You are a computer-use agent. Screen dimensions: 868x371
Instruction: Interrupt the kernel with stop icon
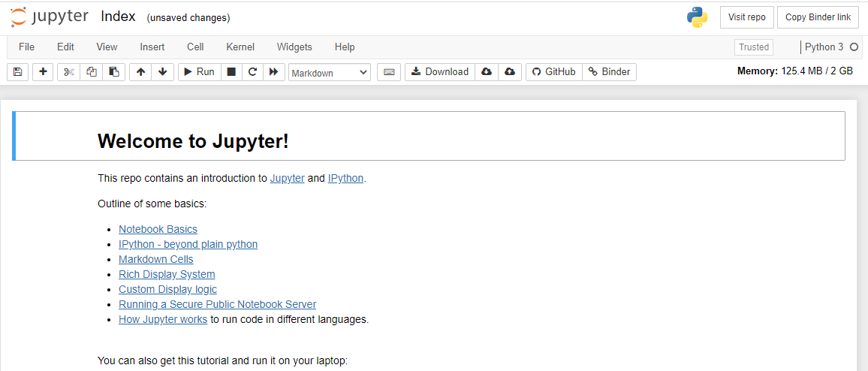(x=231, y=72)
